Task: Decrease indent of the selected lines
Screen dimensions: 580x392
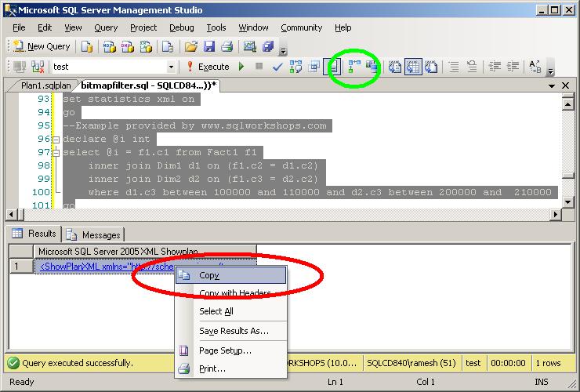Action: [x=495, y=67]
